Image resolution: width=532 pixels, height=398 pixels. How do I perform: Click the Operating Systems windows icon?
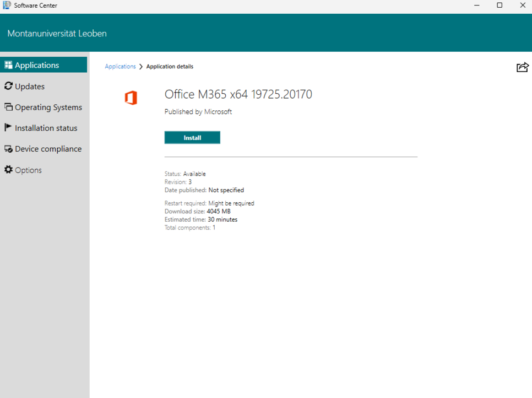pyautogui.click(x=8, y=107)
